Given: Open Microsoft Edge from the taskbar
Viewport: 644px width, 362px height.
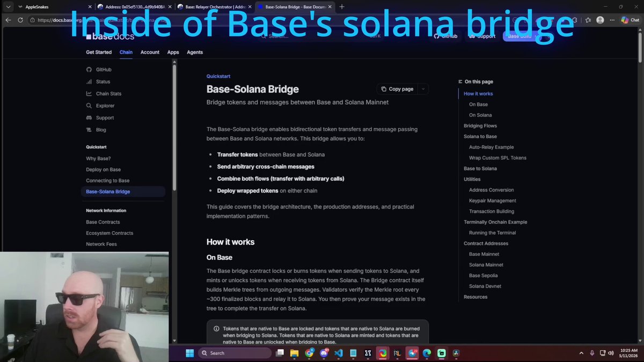Looking at the screenshot, I should click(x=427, y=353).
